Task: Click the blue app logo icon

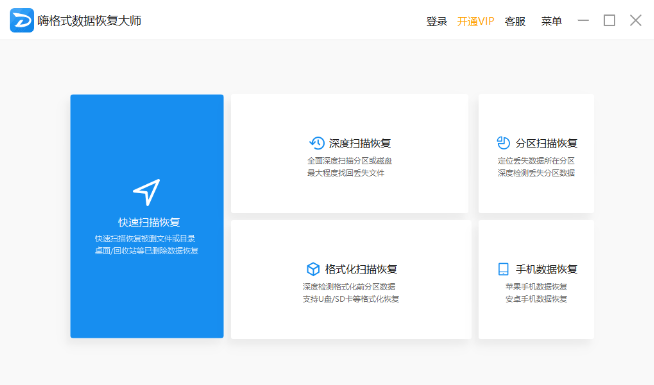Action: (x=22, y=20)
